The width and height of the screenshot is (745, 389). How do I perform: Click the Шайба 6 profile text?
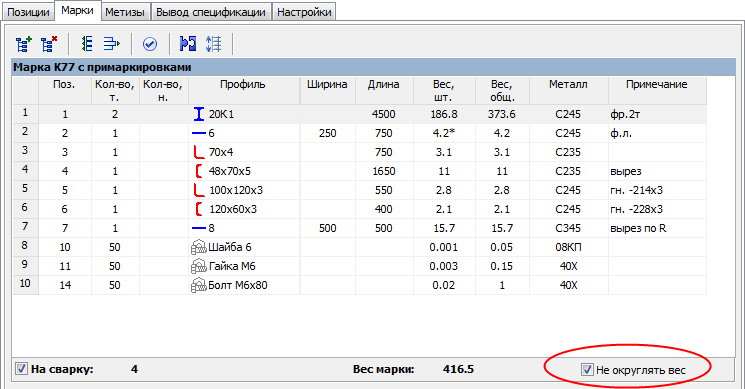230,247
